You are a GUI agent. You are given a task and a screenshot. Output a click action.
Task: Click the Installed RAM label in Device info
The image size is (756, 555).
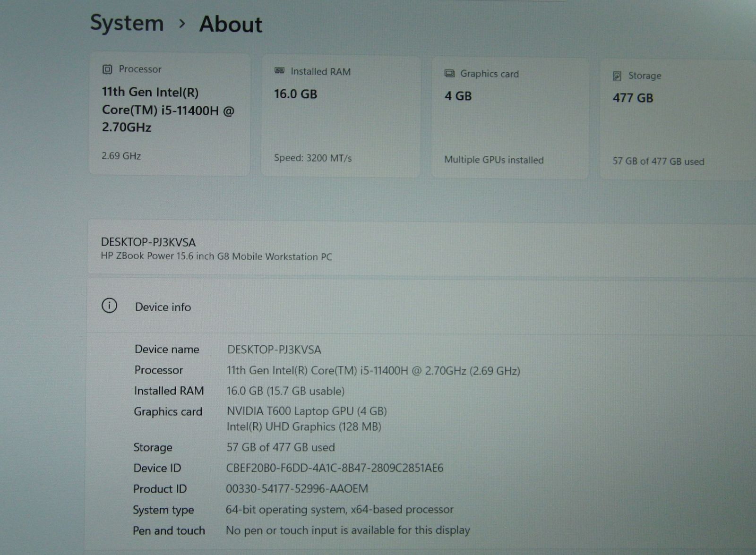point(169,391)
